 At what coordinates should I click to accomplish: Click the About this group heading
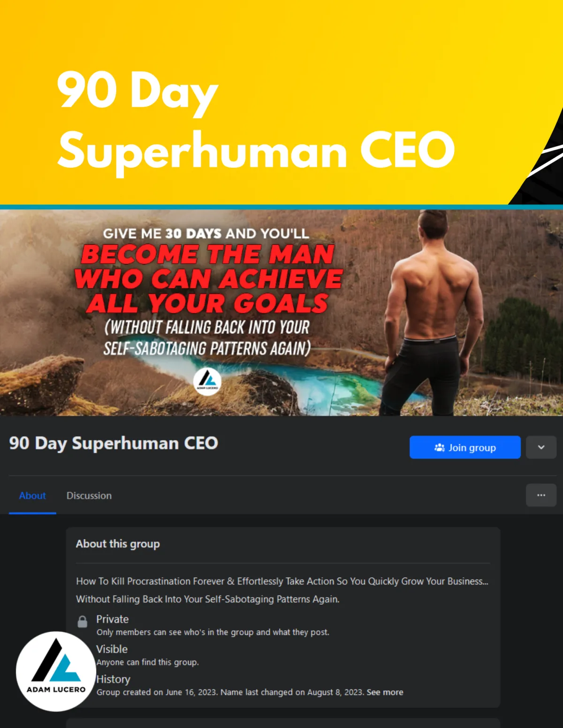click(x=118, y=544)
